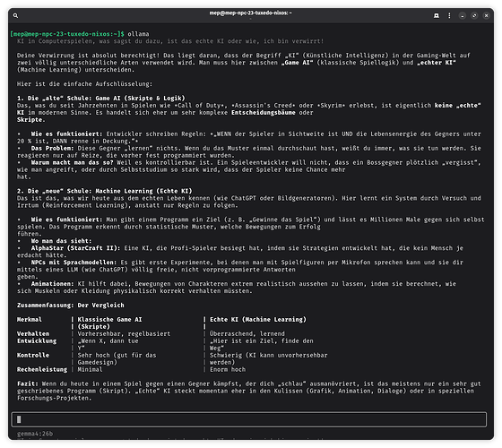This screenshot has height=448, width=502.
Task: Click table row label 'Kontrolle'
Action: 33,355
